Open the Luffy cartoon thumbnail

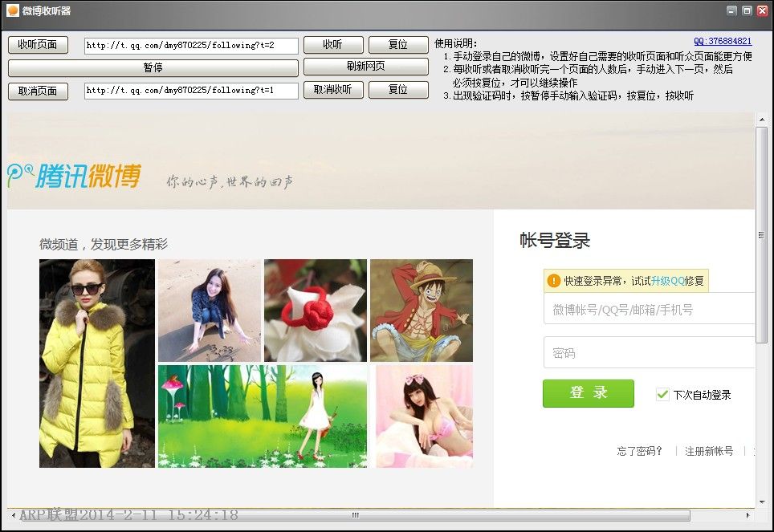tap(422, 311)
